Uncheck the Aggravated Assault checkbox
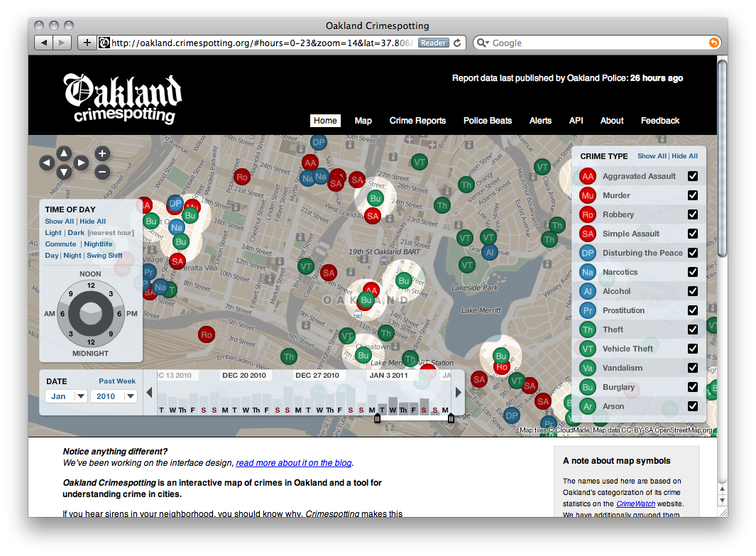Image resolution: width=756 pixels, height=556 pixels. point(692,176)
